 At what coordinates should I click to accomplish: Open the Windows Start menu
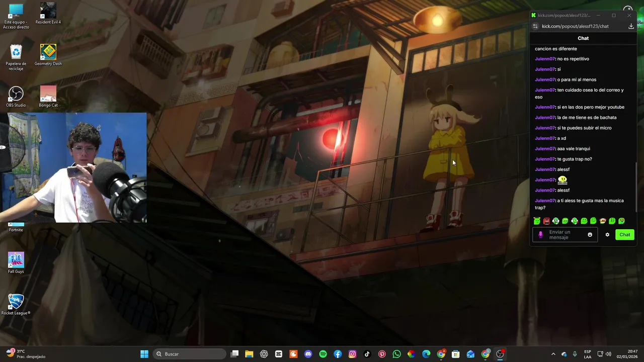pyautogui.click(x=144, y=354)
